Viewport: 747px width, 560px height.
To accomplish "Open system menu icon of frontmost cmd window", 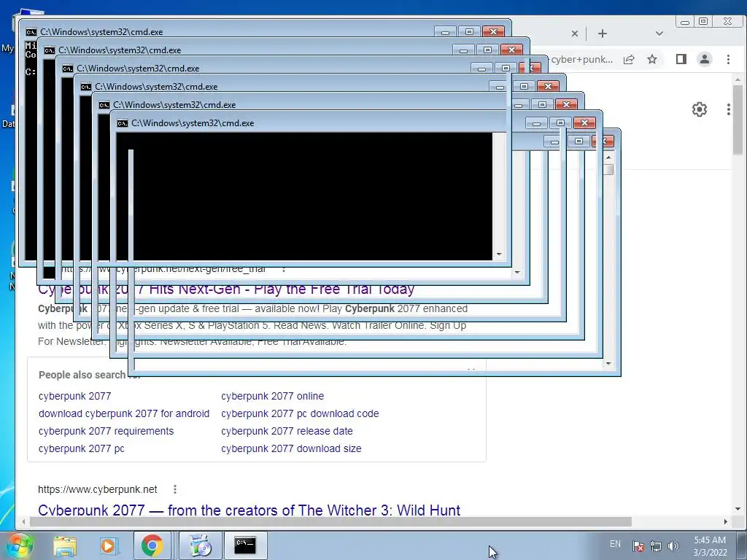I will (123, 123).
